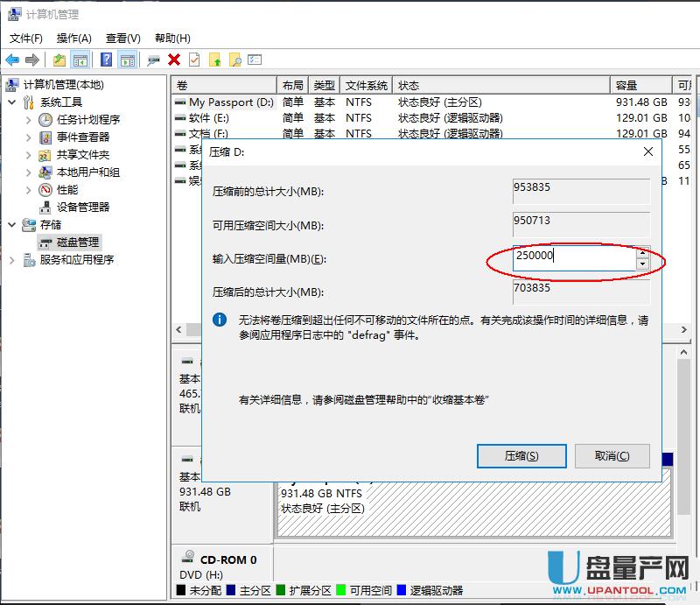Viewport: 700px width, 605px height.
Task: Collapse the 系统工具 tree node
Action: [x=11, y=102]
